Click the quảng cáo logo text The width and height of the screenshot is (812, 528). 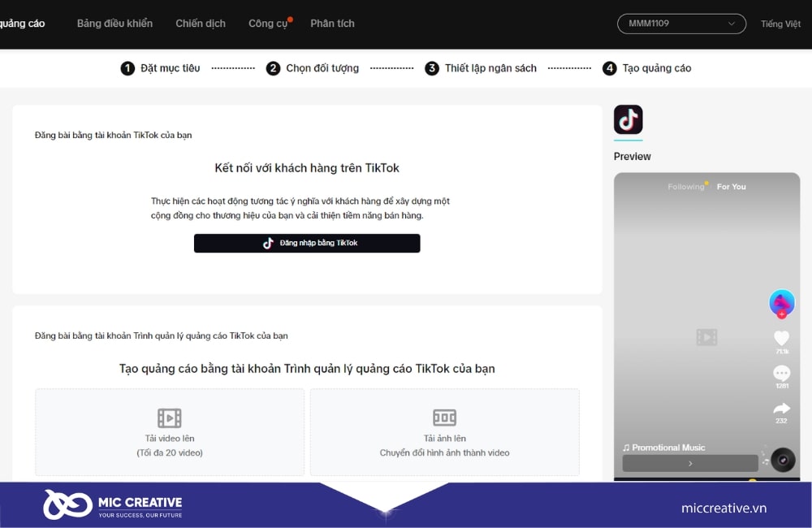[x=22, y=24]
